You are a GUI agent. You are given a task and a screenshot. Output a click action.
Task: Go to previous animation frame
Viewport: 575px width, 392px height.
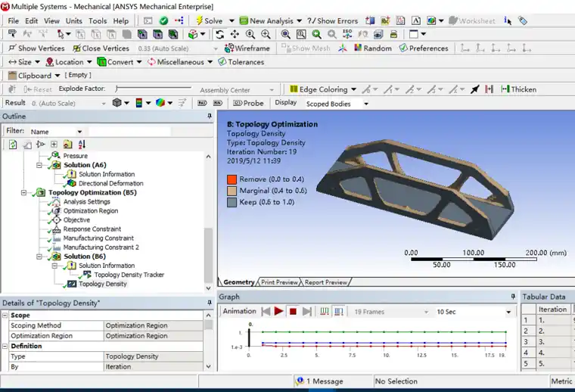pos(266,311)
